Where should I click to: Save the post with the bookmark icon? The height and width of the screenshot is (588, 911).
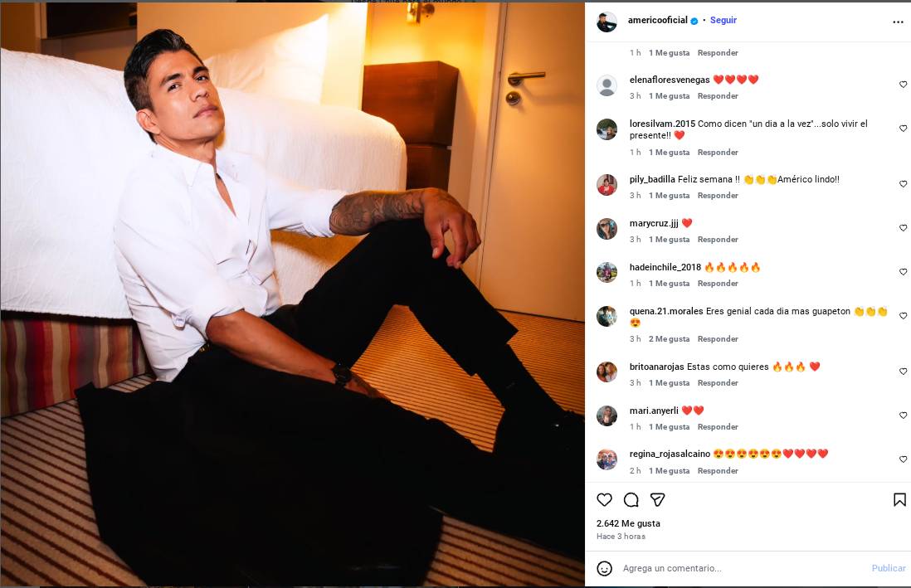click(x=899, y=499)
